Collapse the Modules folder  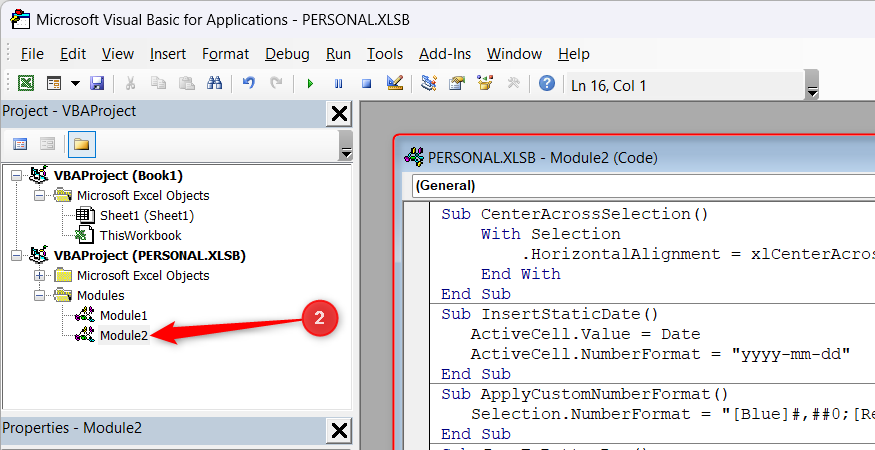(39, 295)
